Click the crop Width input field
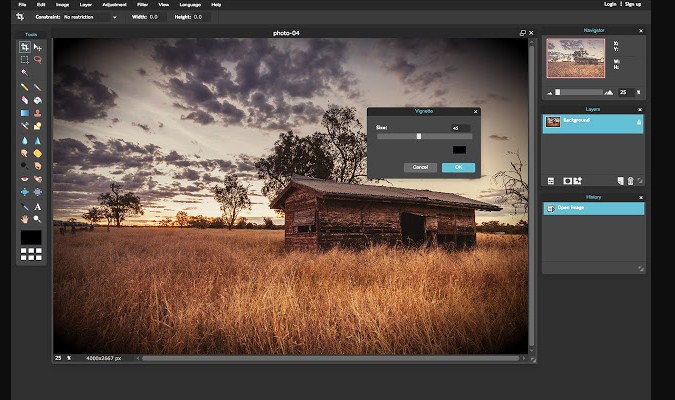This screenshot has height=400, width=675. point(155,17)
